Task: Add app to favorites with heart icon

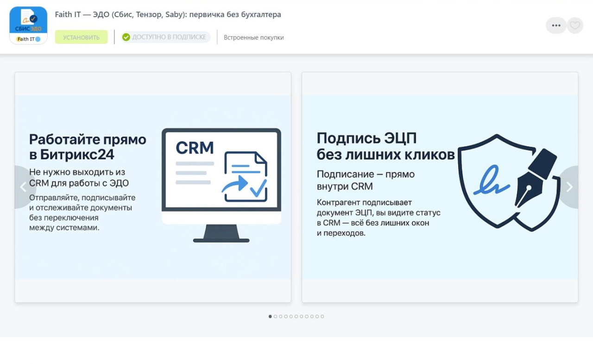Action: 575,25
